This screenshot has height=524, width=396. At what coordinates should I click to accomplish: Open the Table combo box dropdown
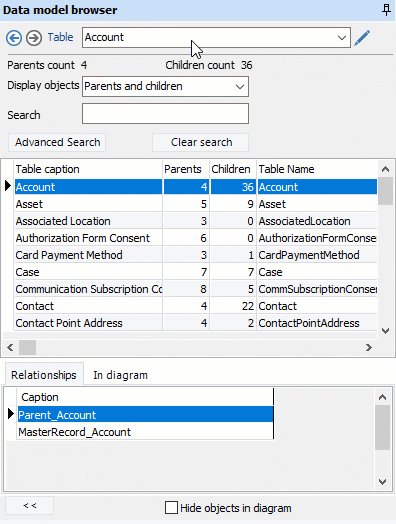point(342,38)
